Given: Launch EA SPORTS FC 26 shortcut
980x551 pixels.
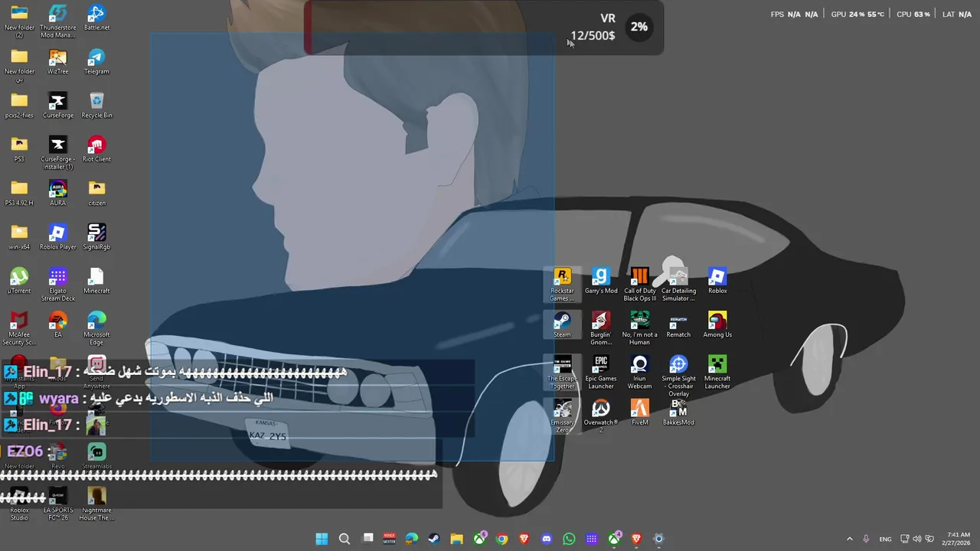Looking at the screenshot, I should (x=57, y=504).
